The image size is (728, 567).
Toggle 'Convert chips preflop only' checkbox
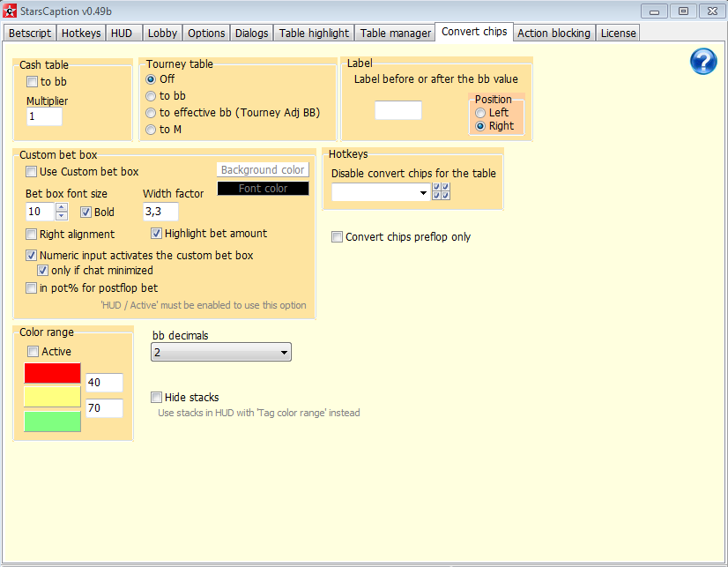(x=338, y=236)
